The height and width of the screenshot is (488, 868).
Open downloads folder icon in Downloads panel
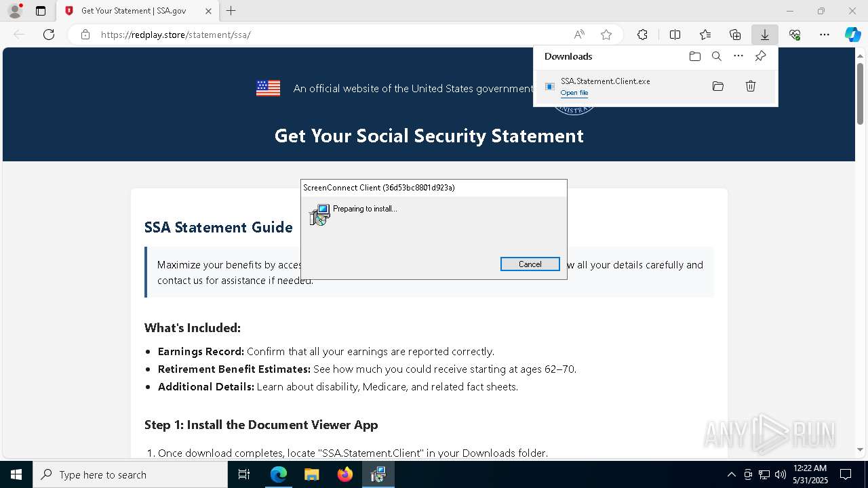coord(694,56)
